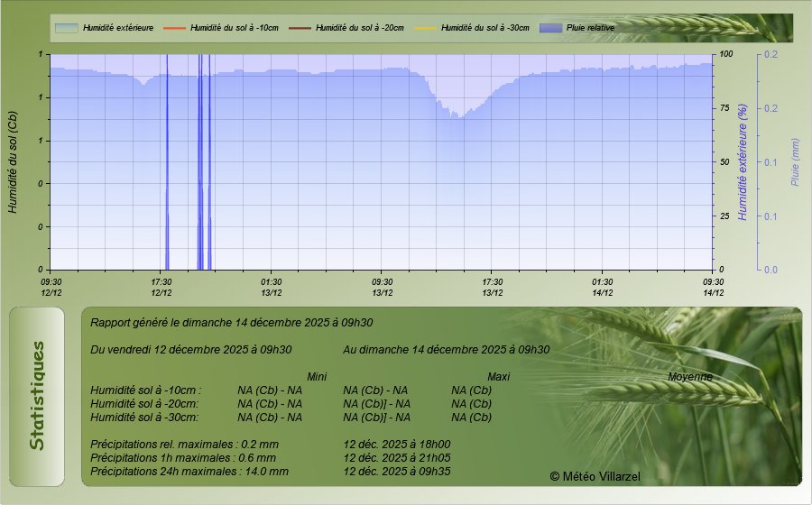
Task: Click the 75 tick on humidity percent axis
Action: tap(724, 108)
